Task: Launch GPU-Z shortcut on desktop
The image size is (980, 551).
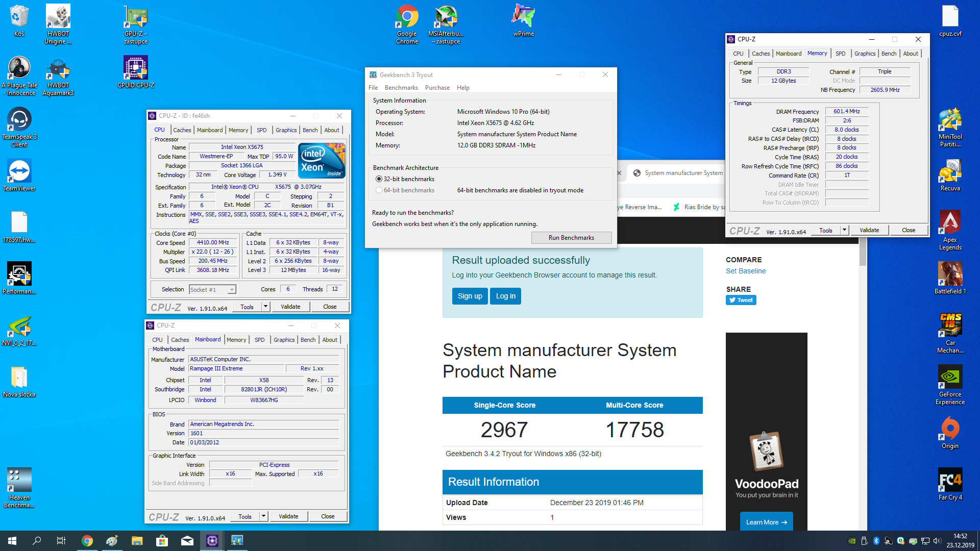Action: (x=136, y=24)
